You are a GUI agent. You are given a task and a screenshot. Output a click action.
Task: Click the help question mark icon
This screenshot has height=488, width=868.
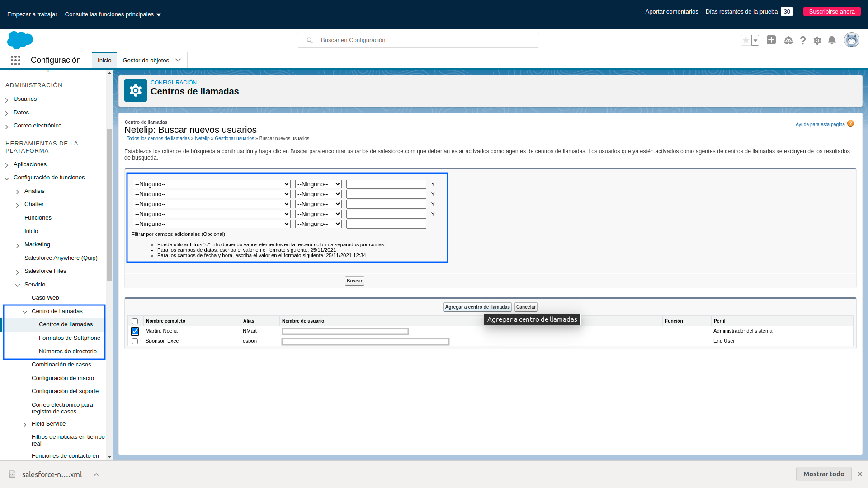coord(803,40)
